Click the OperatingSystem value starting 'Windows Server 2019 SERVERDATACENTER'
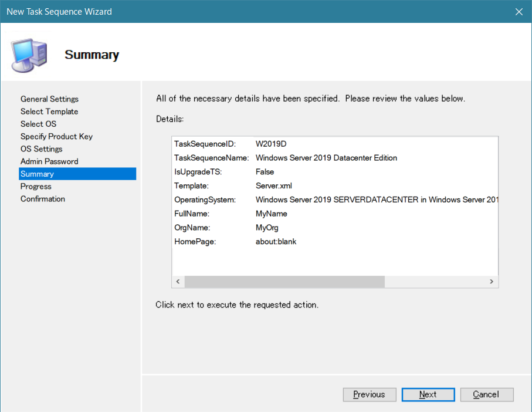The image size is (532, 412). [x=377, y=200]
